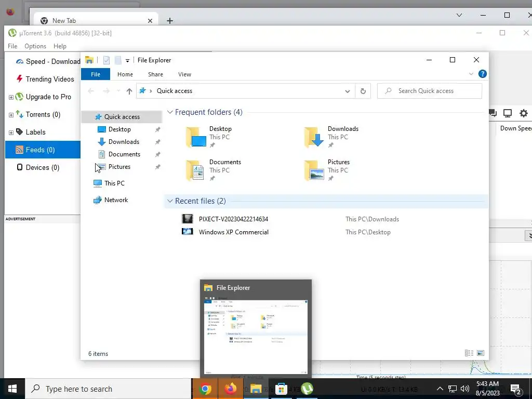Unpin Downloads via its pin icon

[x=157, y=142]
